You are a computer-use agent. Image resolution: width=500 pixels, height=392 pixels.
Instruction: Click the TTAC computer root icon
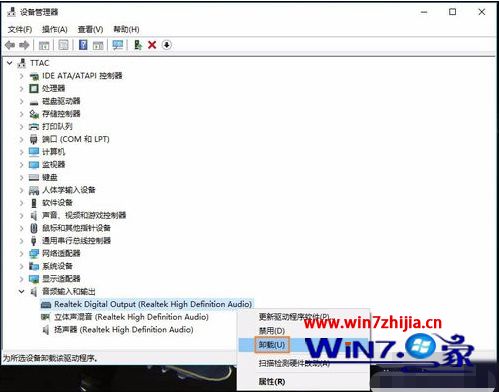point(22,63)
